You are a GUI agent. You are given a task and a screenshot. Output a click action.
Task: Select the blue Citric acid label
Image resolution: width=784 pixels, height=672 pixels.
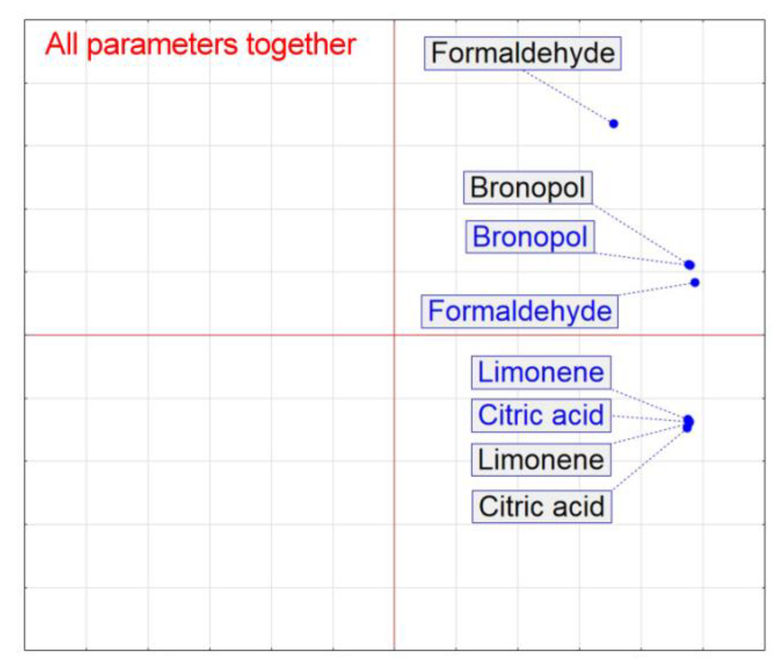(x=541, y=415)
